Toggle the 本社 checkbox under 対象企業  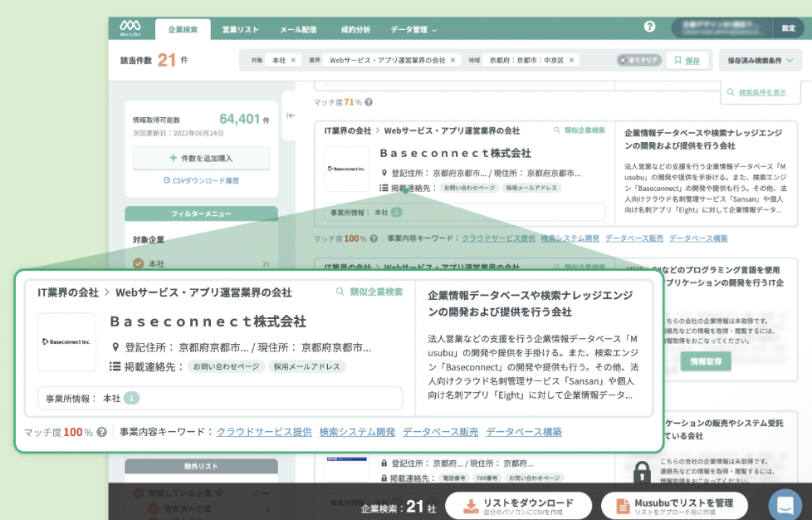139,264
